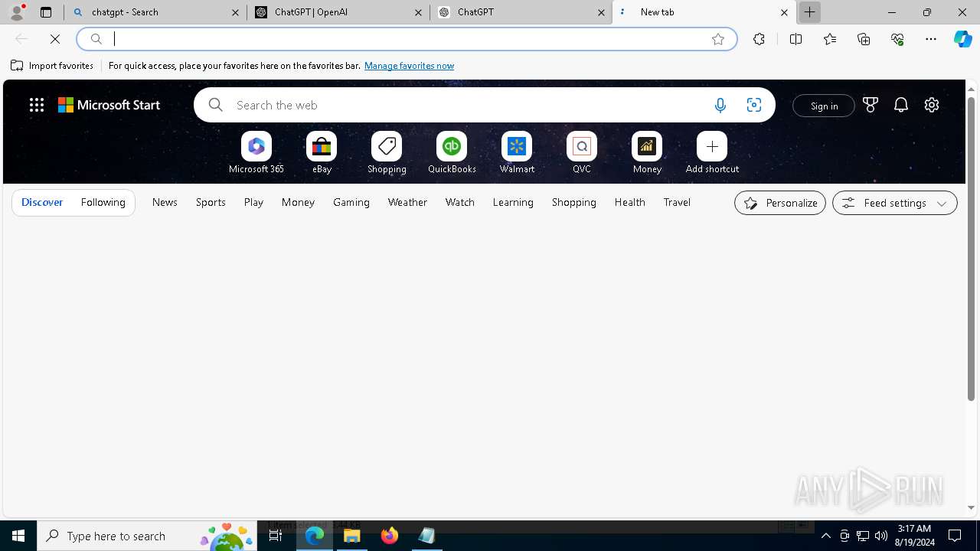Open the Favorites star list
Viewport: 980px width, 551px height.
click(x=830, y=39)
